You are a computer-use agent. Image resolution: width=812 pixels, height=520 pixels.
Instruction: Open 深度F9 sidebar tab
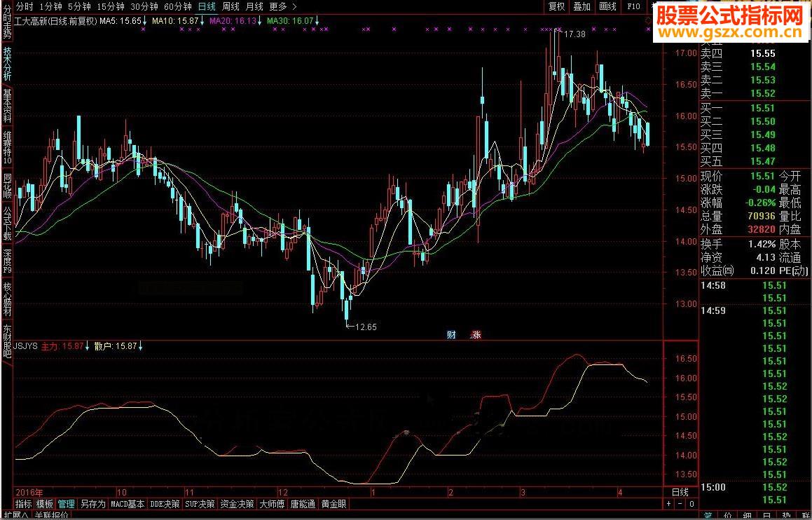[x=7, y=261]
